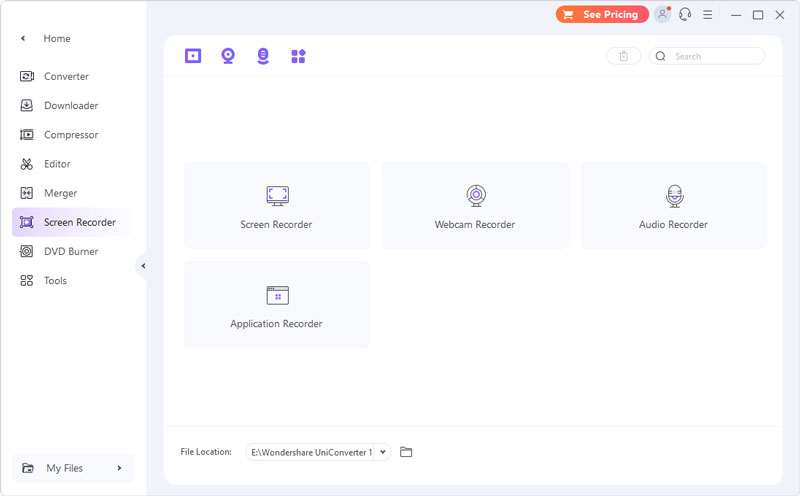Expand My Files with the right arrow
The height and width of the screenshot is (496, 800).
pyautogui.click(x=119, y=468)
